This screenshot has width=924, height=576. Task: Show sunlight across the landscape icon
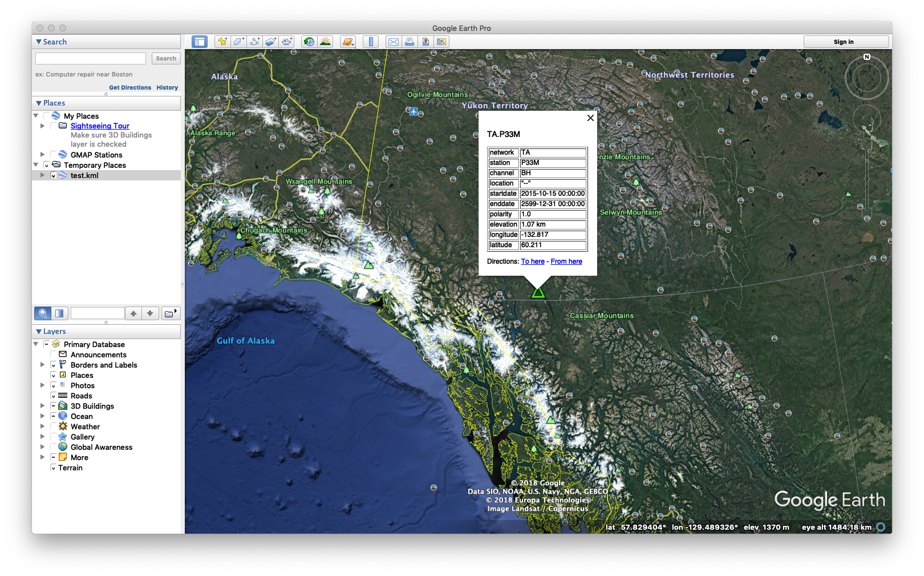point(325,42)
